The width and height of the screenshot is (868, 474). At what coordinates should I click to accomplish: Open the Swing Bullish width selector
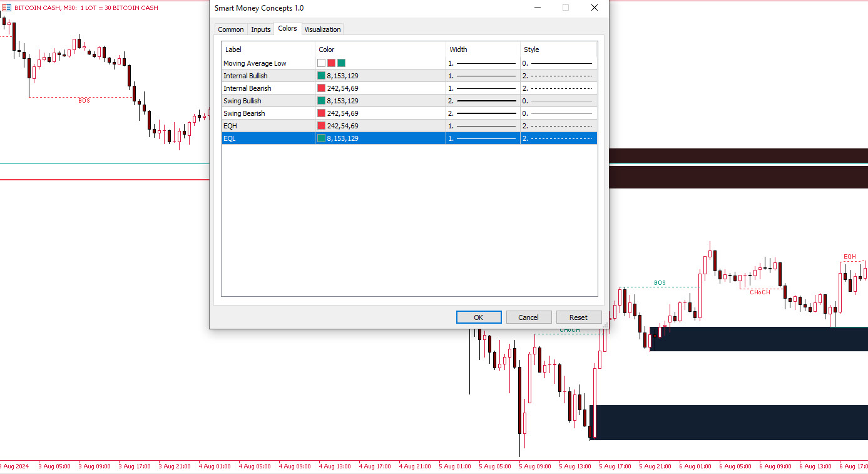tap(483, 101)
